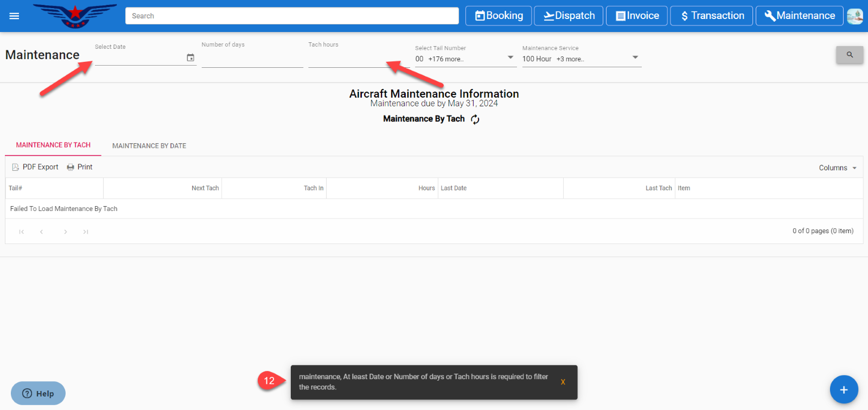Open the calendar date picker icon
Viewport: 868px width, 410px height.
pos(190,57)
